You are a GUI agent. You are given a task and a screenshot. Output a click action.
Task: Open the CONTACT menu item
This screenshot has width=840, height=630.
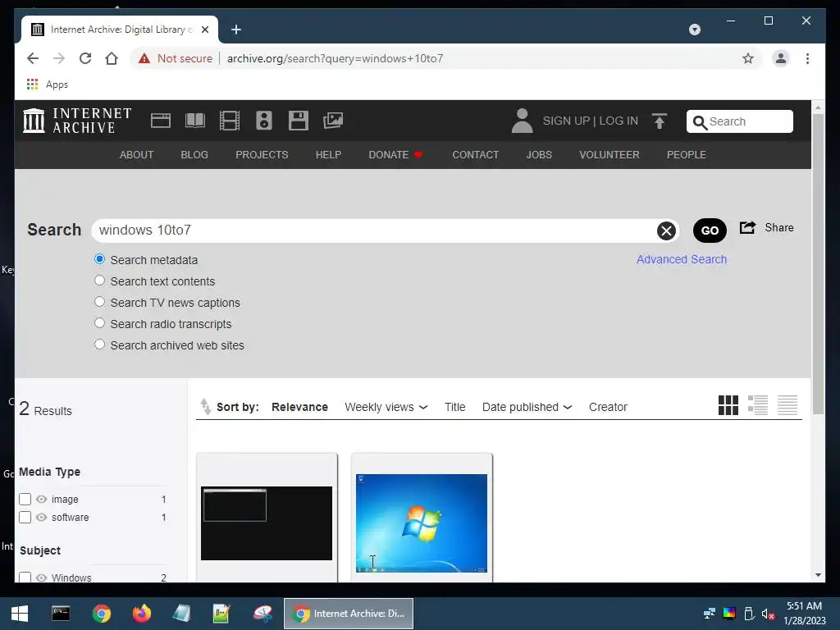click(x=475, y=155)
